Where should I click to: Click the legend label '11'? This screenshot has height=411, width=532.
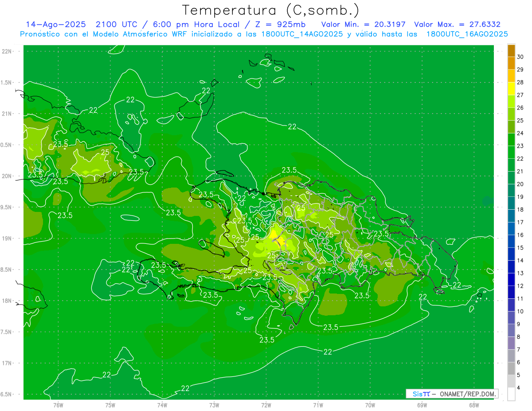(521, 299)
